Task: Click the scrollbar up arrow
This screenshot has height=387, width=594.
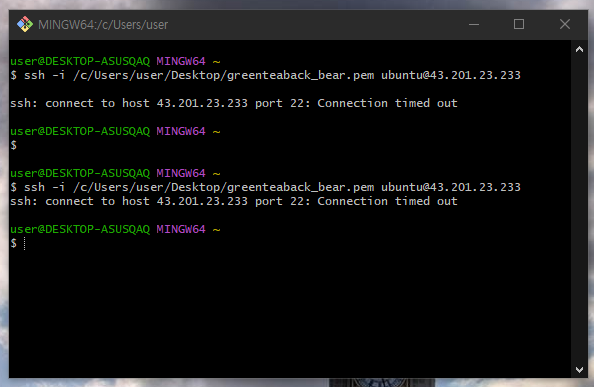Action: 579,50
